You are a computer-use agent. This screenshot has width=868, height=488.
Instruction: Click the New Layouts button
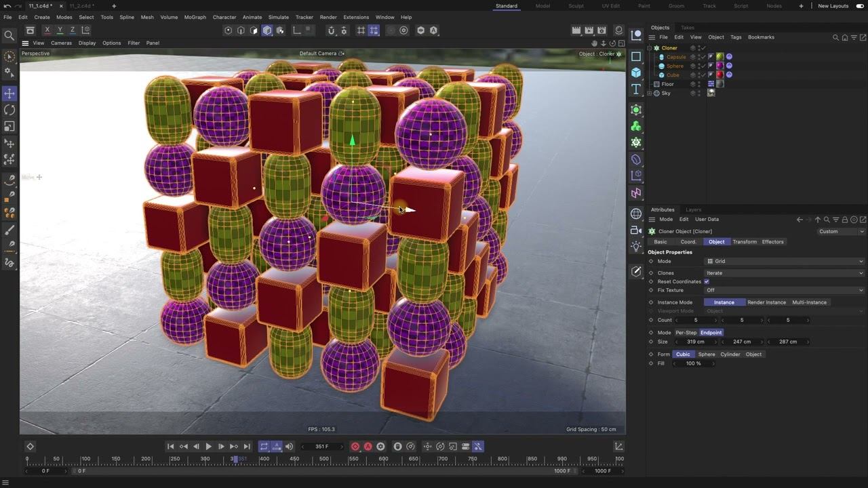coord(833,6)
